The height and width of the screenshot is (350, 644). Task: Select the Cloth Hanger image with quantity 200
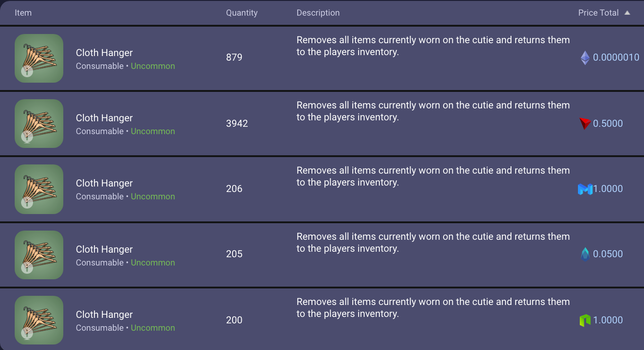coord(39,320)
